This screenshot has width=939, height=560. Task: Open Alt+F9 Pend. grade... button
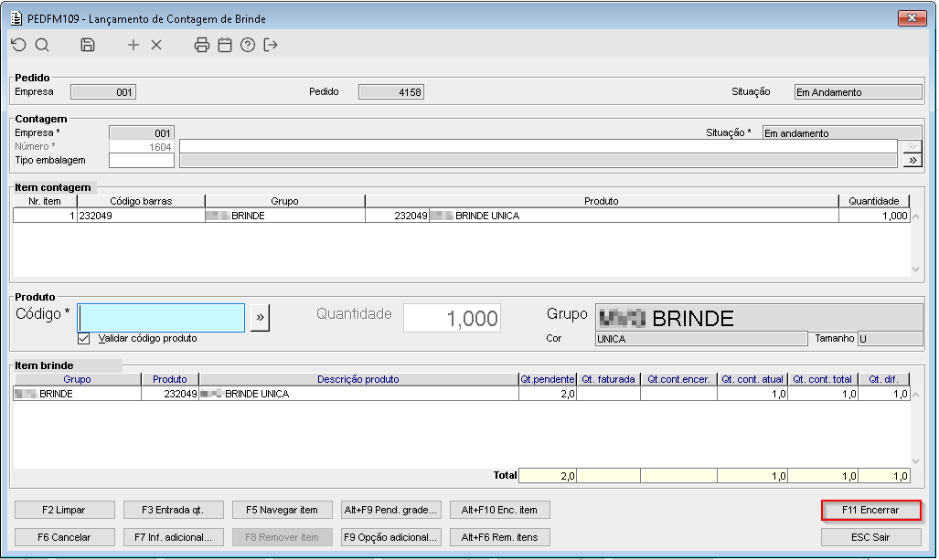(x=390, y=511)
